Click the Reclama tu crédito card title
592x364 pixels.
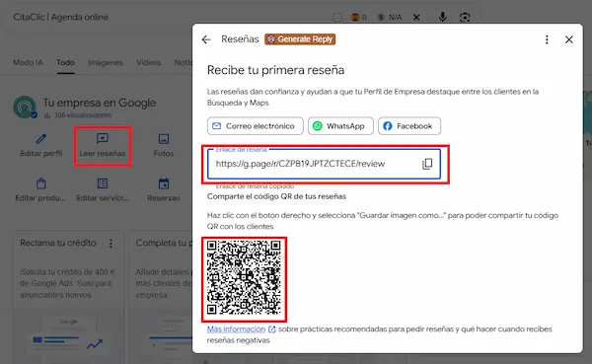(58, 243)
